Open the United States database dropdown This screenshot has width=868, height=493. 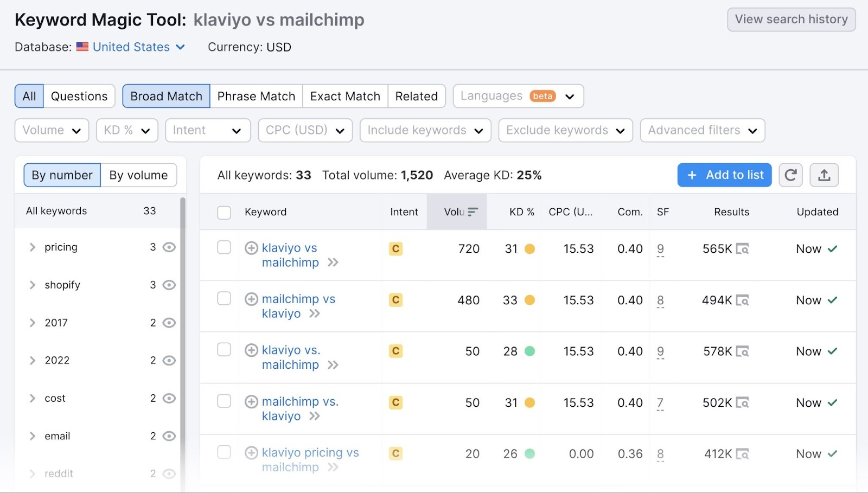click(x=139, y=47)
